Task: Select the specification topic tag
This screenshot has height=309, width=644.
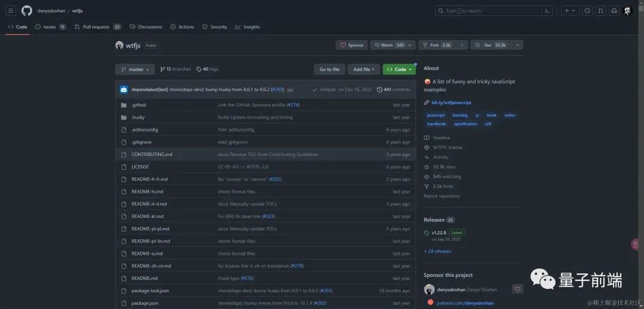Action: point(465,124)
